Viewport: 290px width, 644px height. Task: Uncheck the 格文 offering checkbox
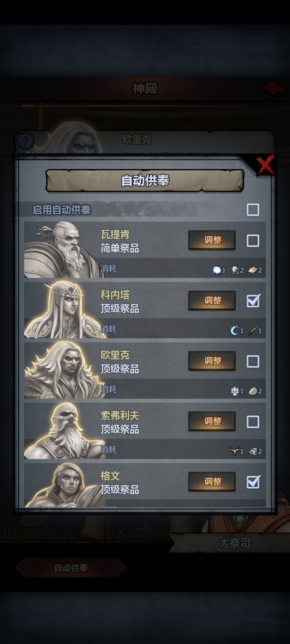(x=253, y=482)
